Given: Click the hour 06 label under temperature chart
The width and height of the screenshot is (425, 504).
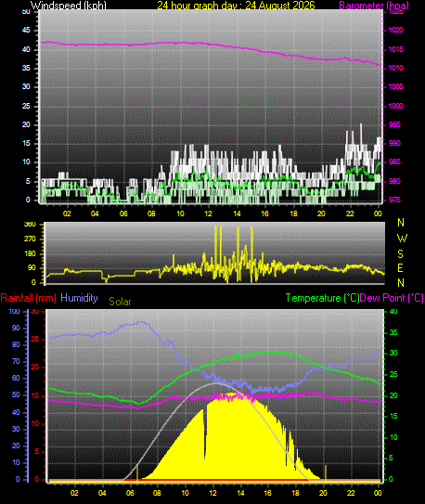Looking at the screenshot, I should point(130,493).
